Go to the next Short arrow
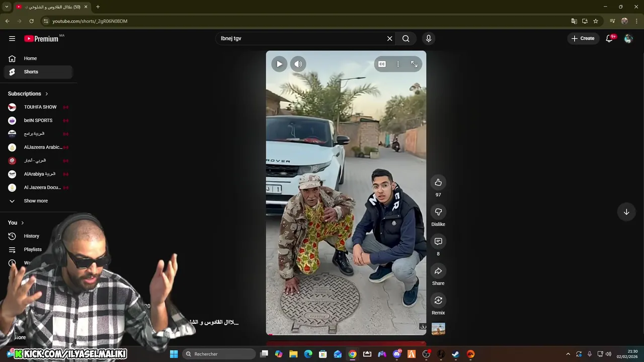Screen dimensions: 644x362 pos(626,212)
